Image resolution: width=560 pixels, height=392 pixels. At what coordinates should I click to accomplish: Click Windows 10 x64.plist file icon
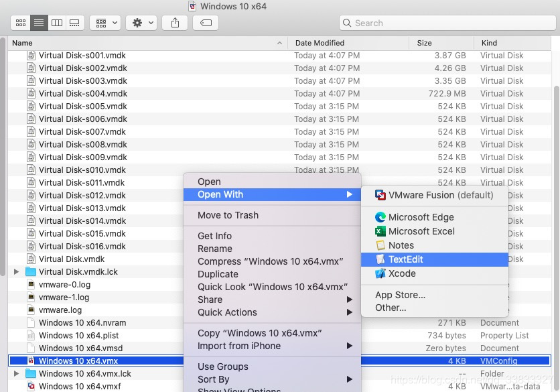tap(31, 336)
